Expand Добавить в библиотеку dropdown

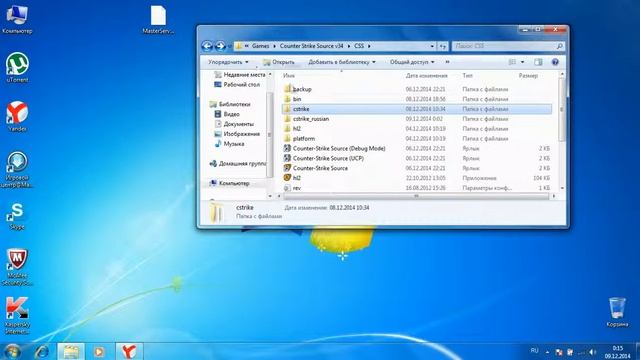coord(342,62)
